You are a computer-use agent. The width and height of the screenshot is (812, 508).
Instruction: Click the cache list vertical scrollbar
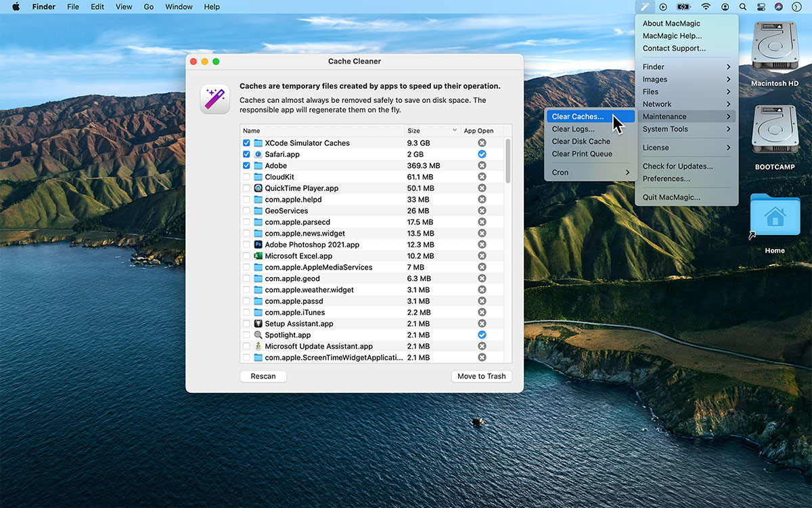pyautogui.click(x=508, y=161)
